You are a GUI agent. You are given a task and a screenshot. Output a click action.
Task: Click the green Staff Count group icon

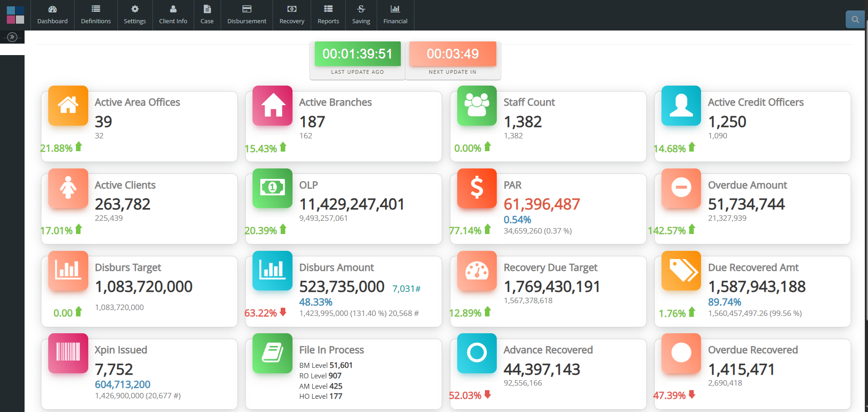coord(476,106)
